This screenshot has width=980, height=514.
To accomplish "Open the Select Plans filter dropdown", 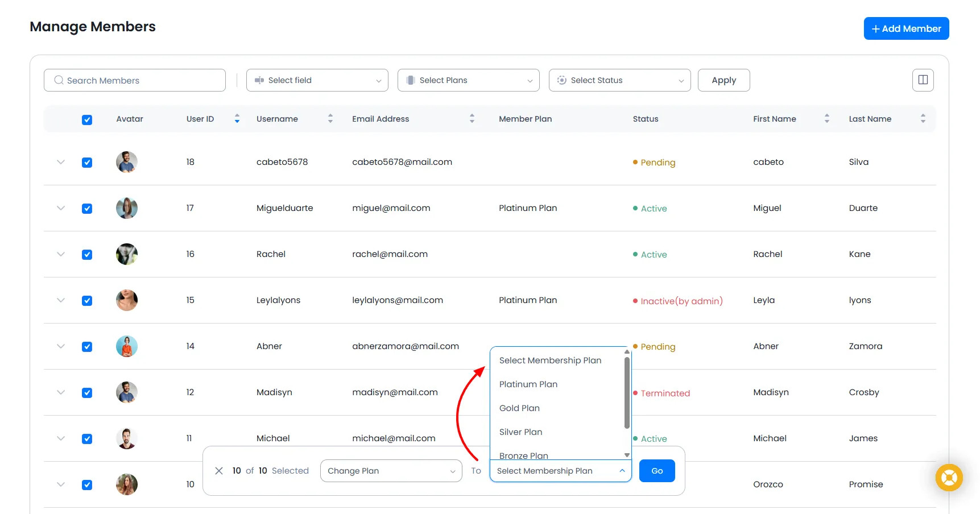I will coord(468,80).
